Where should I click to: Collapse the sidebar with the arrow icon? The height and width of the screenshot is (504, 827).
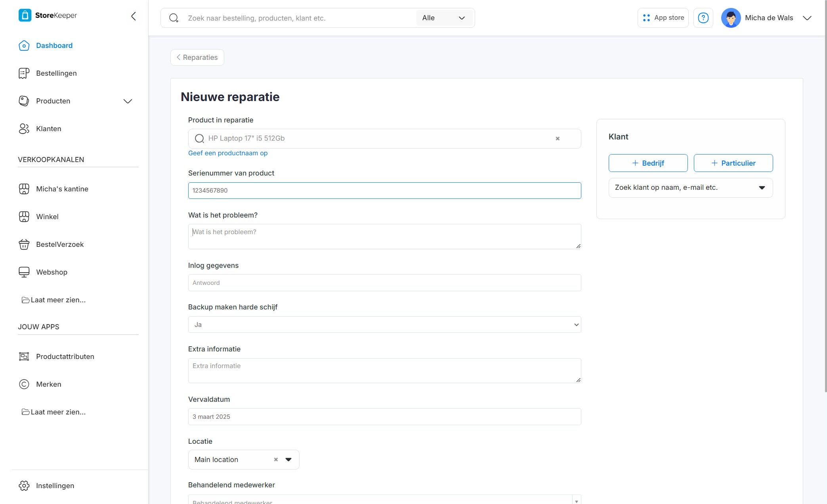click(134, 16)
